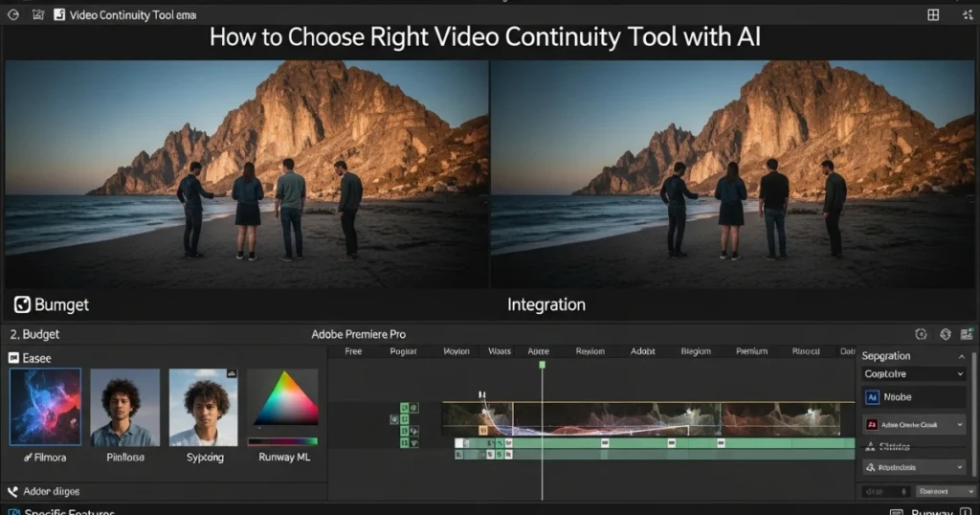Viewport: 980px width, 515px height.
Task: Click the right video preview frame
Action: (x=732, y=174)
